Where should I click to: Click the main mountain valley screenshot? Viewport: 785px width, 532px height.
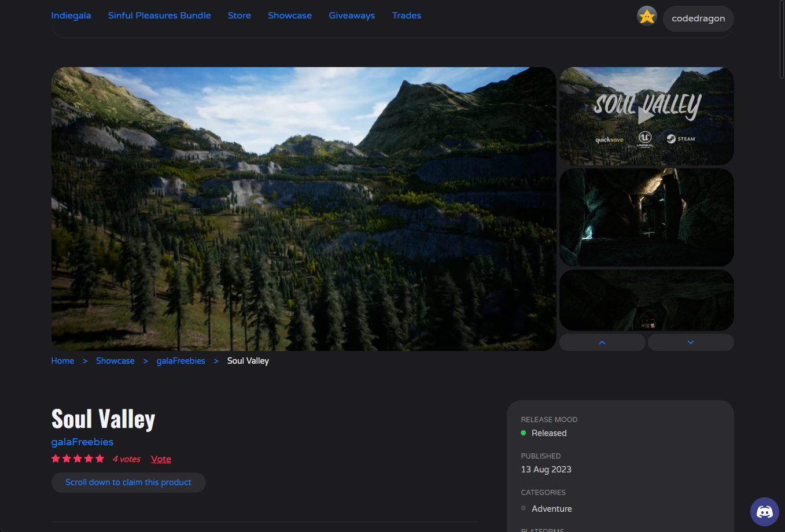tap(304, 209)
